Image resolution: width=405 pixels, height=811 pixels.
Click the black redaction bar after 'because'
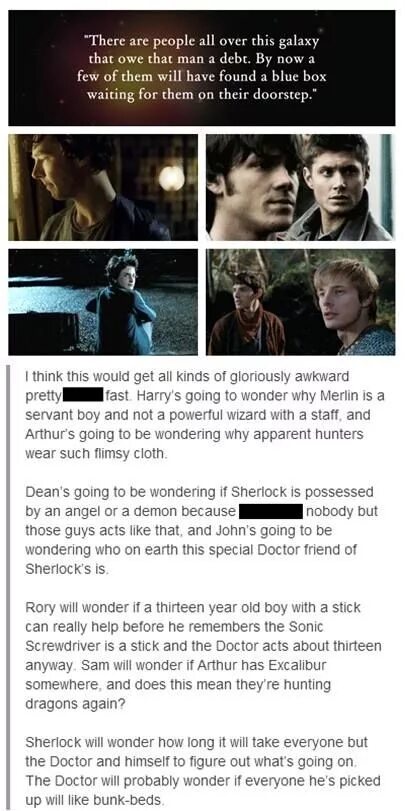[x=270, y=511]
